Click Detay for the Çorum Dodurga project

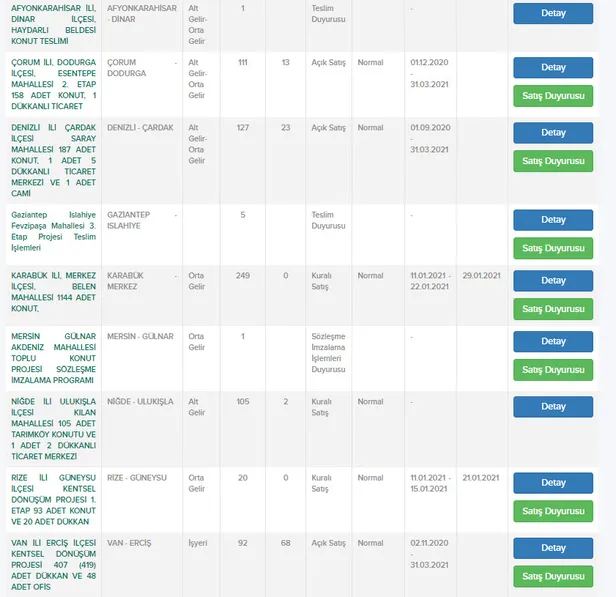tap(553, 68)
